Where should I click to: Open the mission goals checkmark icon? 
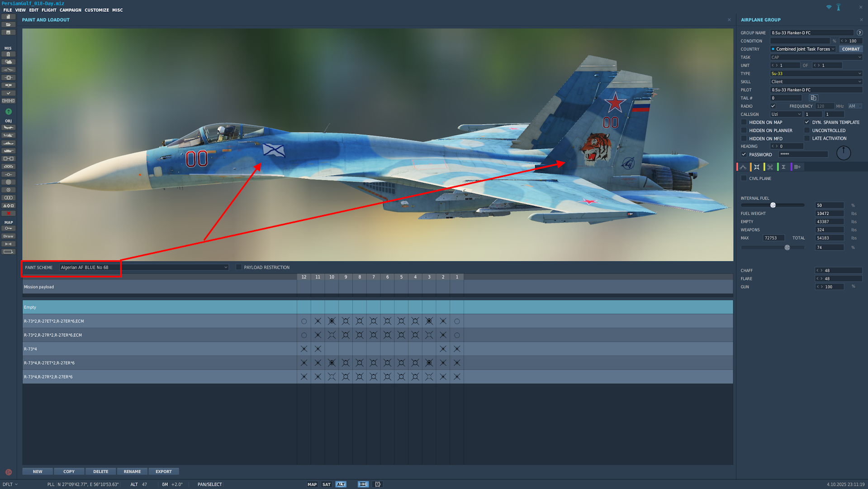point(8,93)
